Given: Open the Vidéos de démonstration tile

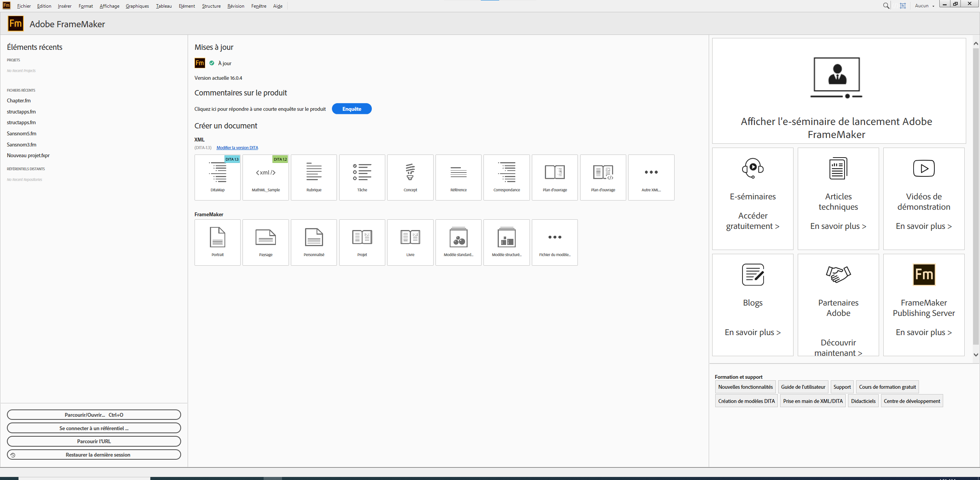Looking at the screenshot, I should click(924, 199).
